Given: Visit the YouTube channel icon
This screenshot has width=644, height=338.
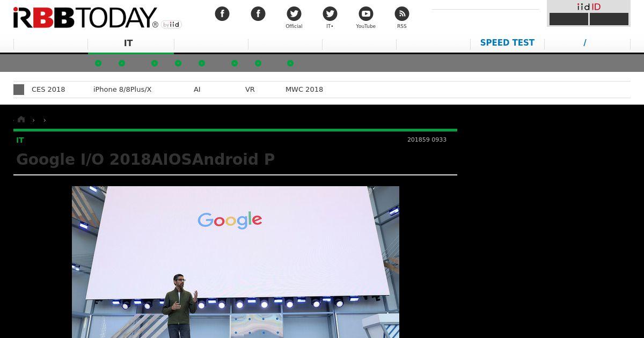Looking at the screenshot, I should click(x=366, y=14).
